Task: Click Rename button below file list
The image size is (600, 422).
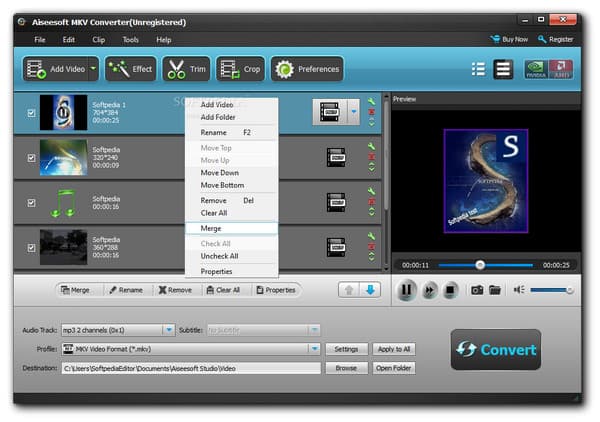Action: pos(126,290)
